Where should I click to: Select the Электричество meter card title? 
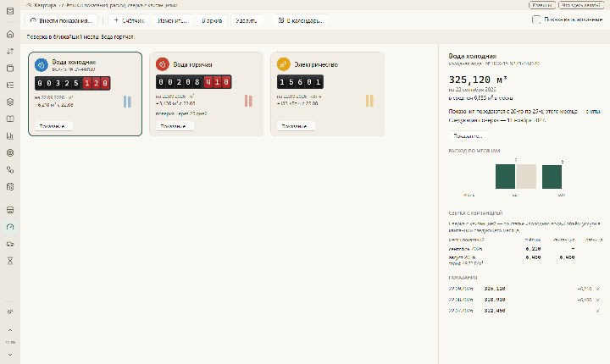[x=316, y=64]
